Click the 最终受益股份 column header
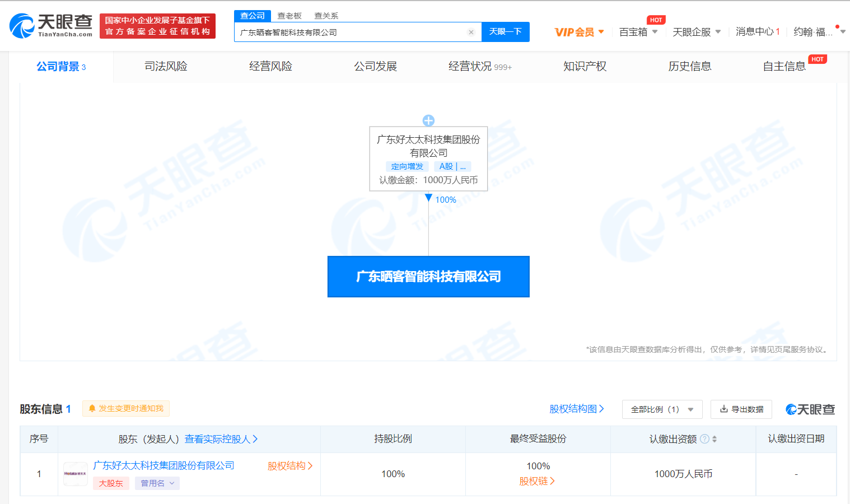 [538, 439]
